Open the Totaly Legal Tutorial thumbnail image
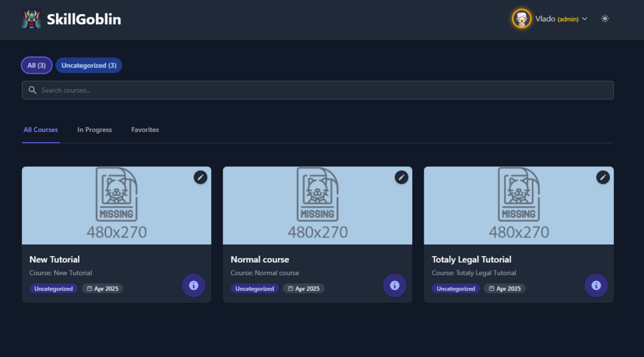This screenshot has height=357, width=644. point(518,206)
